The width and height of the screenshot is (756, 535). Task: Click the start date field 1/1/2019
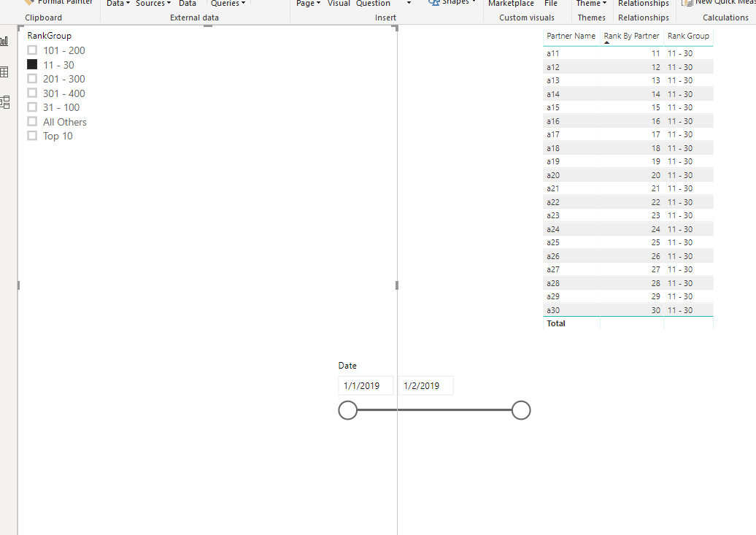point(366,385)
